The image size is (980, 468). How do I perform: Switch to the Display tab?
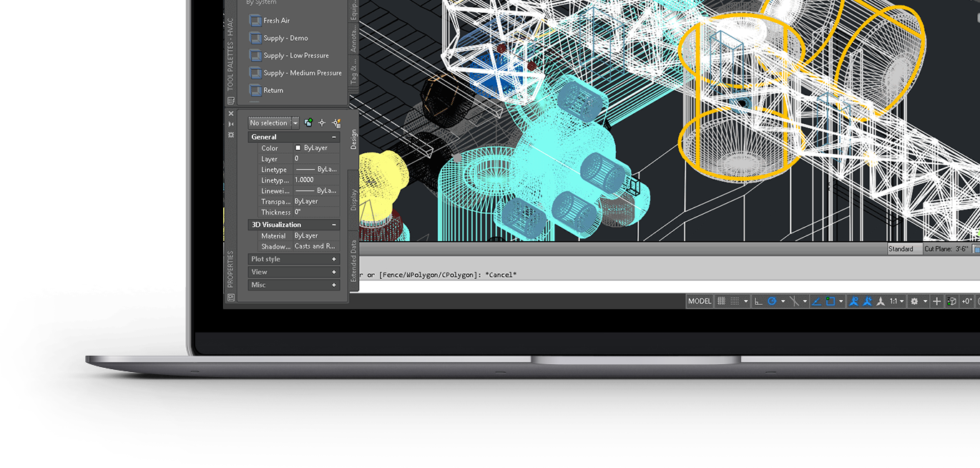353,199
